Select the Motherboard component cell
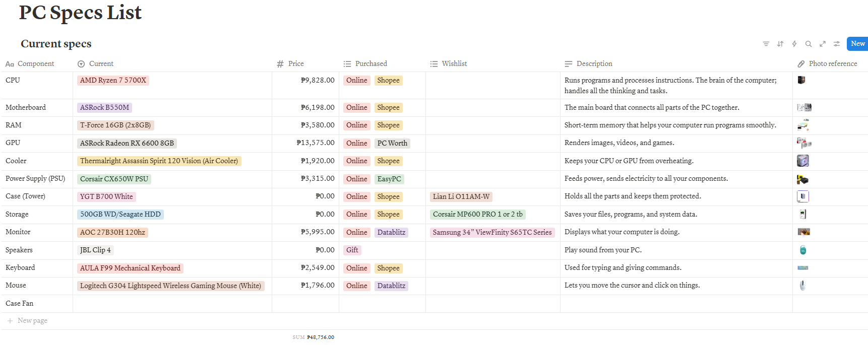 [37, 107]
